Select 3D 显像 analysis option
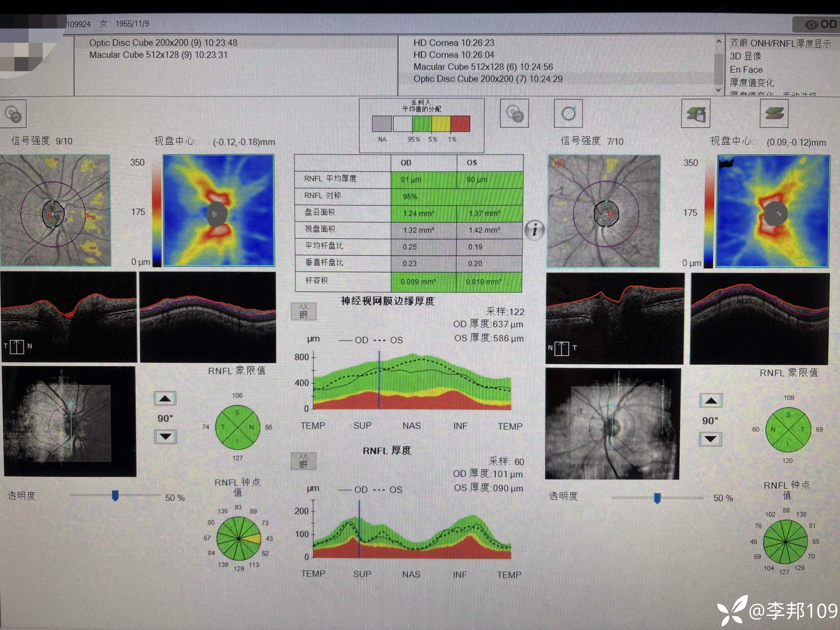Image resolution: width=840 pixels, height=630 pixels. tap(746, 56)
